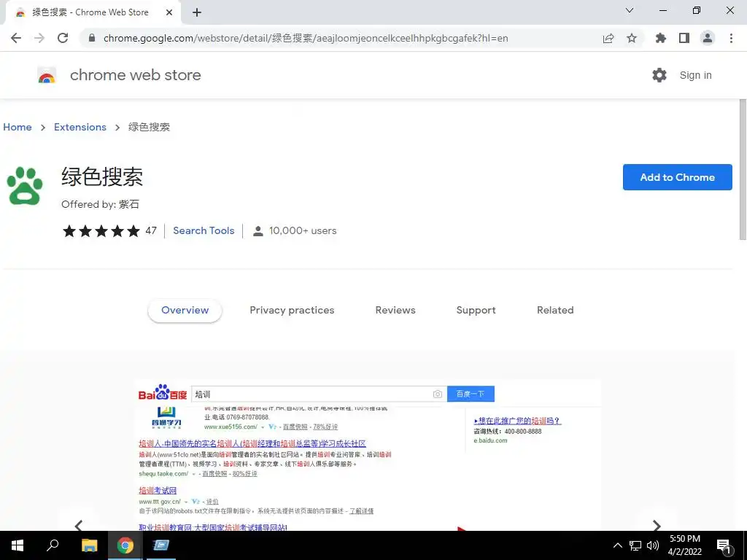Open the tab search dropdown arrow
The height and width of the screenshot is (560, 747).
click(630, 10)
